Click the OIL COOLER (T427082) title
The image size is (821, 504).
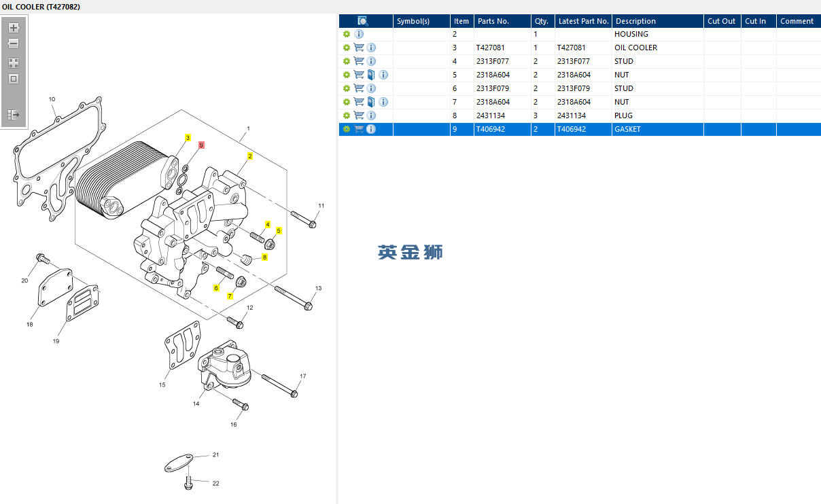[x=41, y=6]
